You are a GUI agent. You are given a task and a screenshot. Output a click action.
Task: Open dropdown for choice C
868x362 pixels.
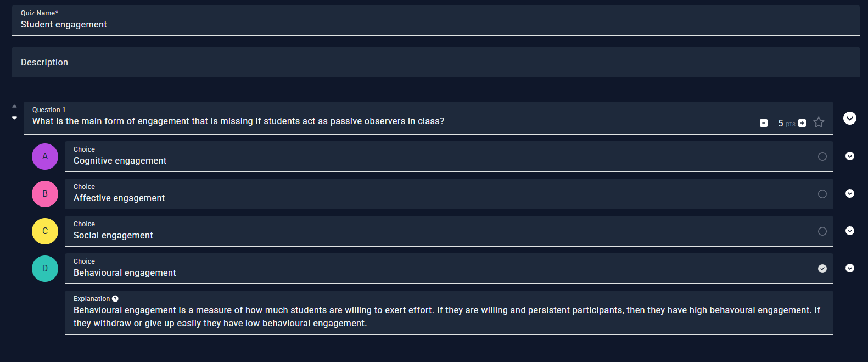(x=850, y=231)
